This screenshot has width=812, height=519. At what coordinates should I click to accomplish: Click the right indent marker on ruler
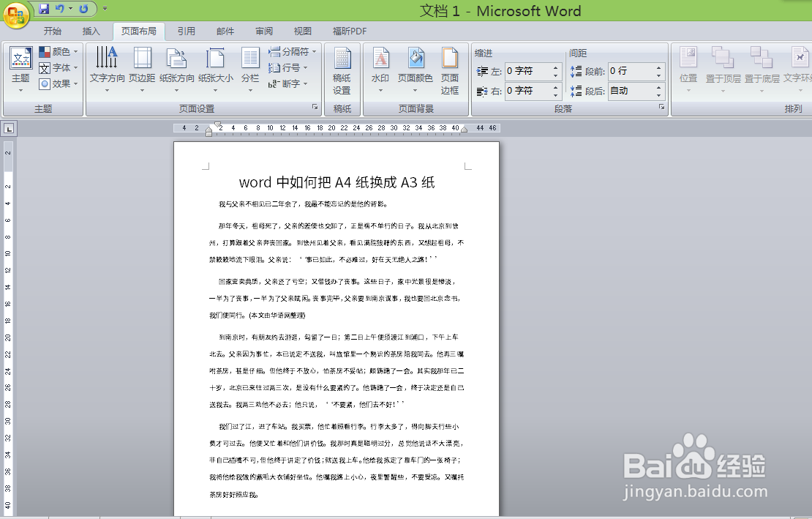tap(464, 130)
